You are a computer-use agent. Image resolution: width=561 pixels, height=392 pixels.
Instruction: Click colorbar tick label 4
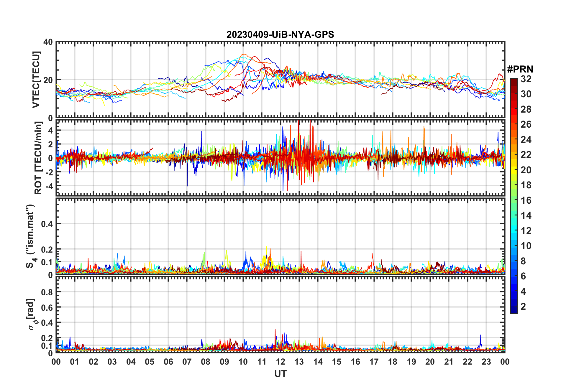pos(523,291)
